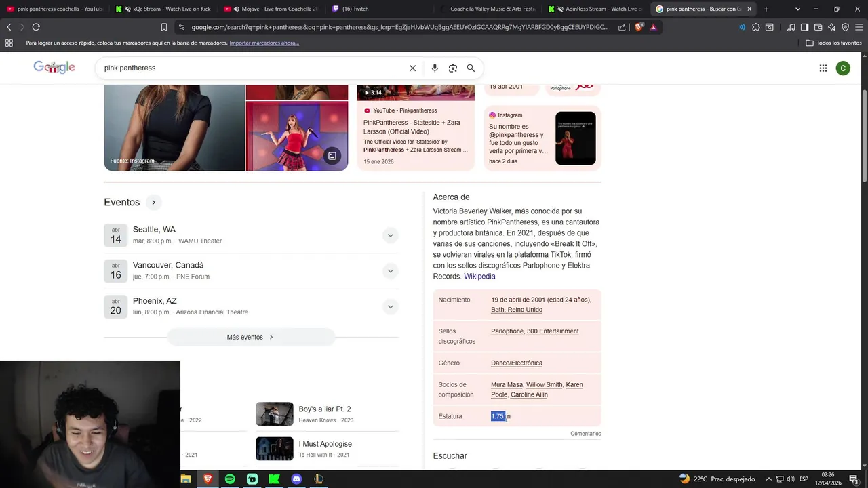The image size is (868, 488).
Task: Open the notifications center in the taskbar
Action: [x=853, y=479]
